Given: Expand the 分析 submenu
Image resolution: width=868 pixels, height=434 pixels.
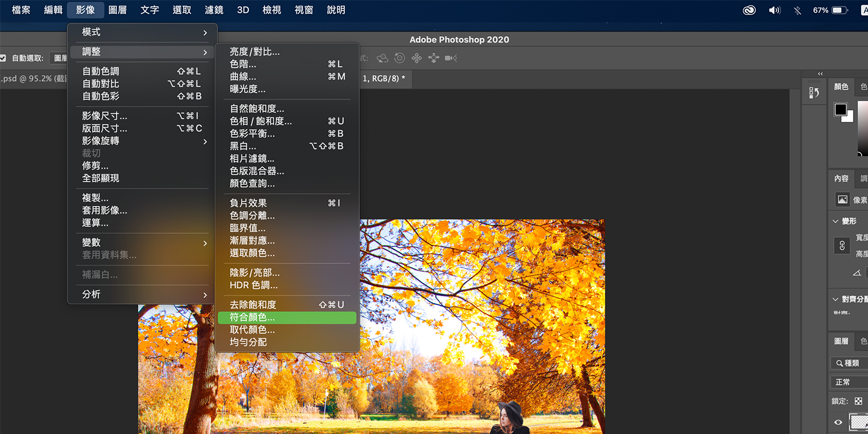Looking at the screenshot, I should [x=143, y=295].
